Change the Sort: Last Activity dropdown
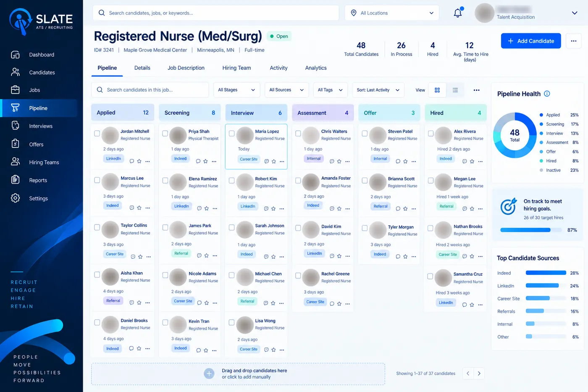This screenshot has width=588, height=392. click(x=378, y=90)
